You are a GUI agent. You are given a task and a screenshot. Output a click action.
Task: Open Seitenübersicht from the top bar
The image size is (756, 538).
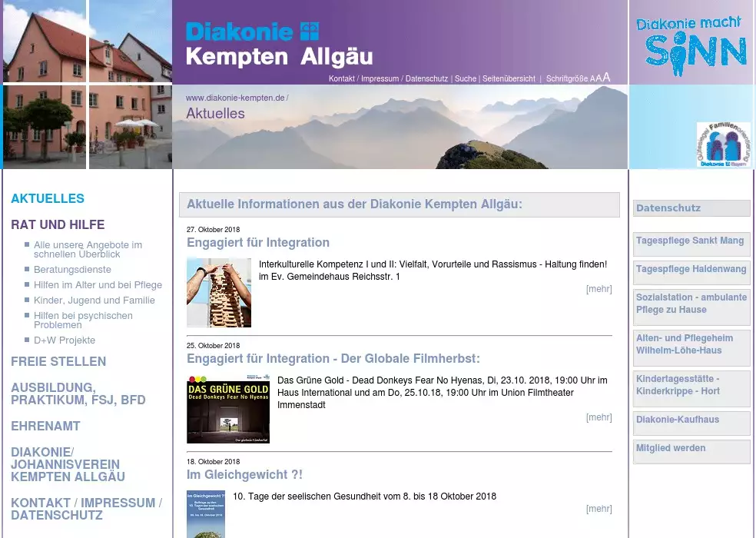click(x=509, y=79)
